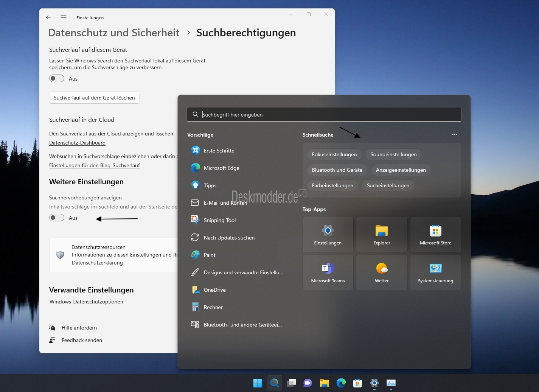Open Windows-Datenschutzoptionen related setting
This screenshot has width=539, height=392.
pos(86,302)
